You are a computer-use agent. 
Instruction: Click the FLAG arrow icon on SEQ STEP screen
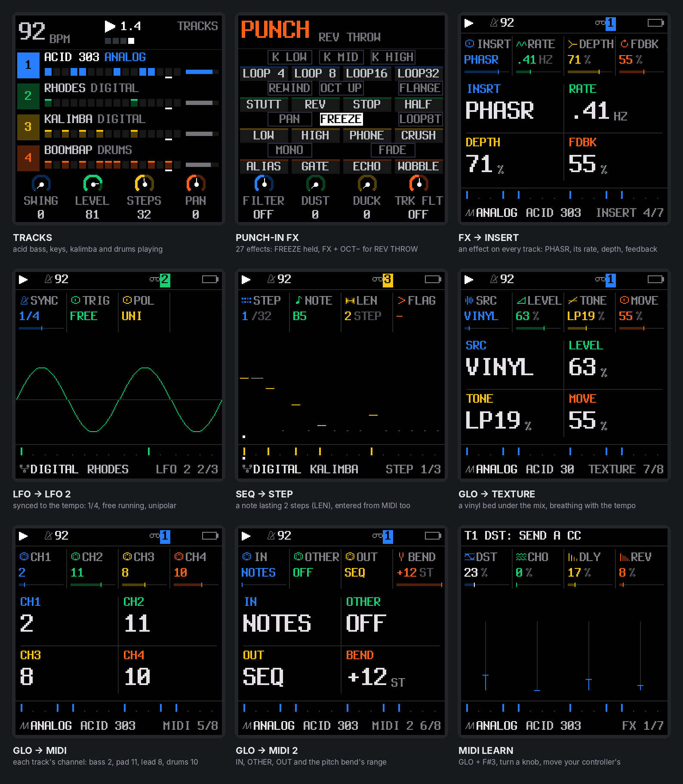point(402,300)
